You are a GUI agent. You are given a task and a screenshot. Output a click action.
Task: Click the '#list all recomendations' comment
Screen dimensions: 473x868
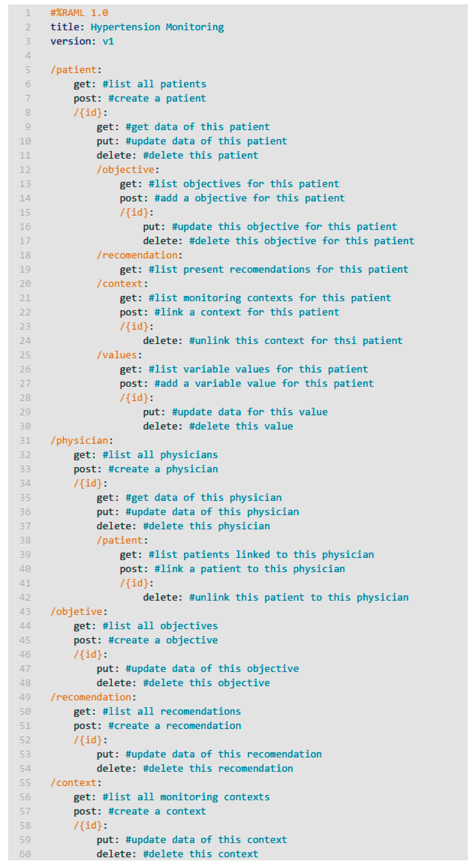[x=171, y=711]
